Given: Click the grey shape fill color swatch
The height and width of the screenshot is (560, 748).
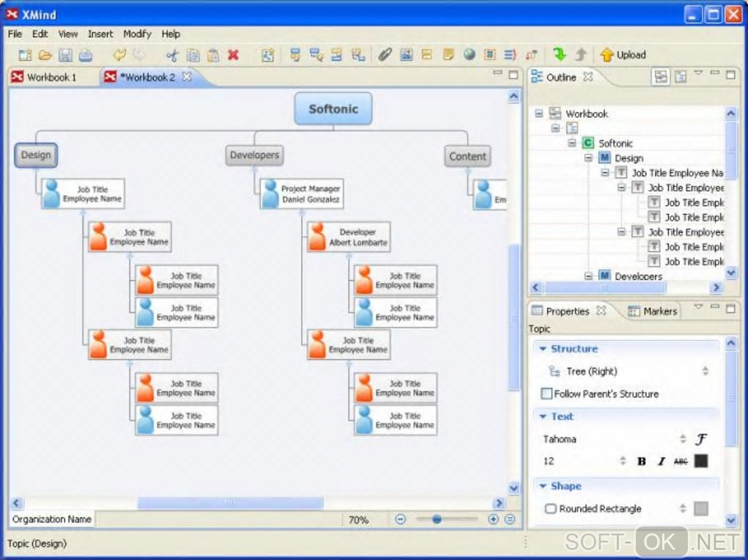Looking at the screenshot, I should [x=701, y=509].
